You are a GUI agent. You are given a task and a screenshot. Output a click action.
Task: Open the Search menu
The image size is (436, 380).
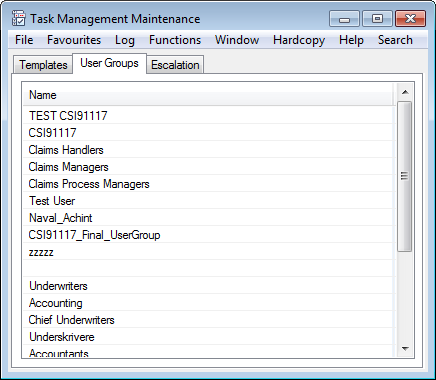point(395,40)
